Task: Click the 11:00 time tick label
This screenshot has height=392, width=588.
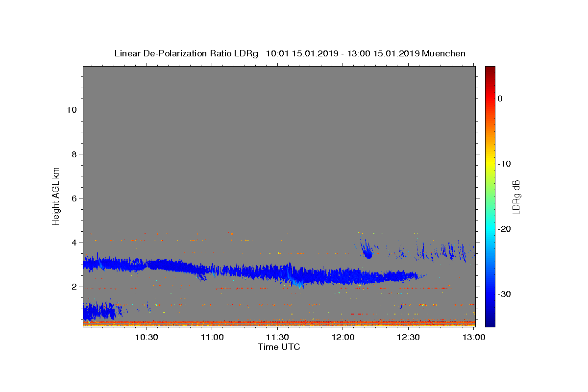Action: click(212, 337)
